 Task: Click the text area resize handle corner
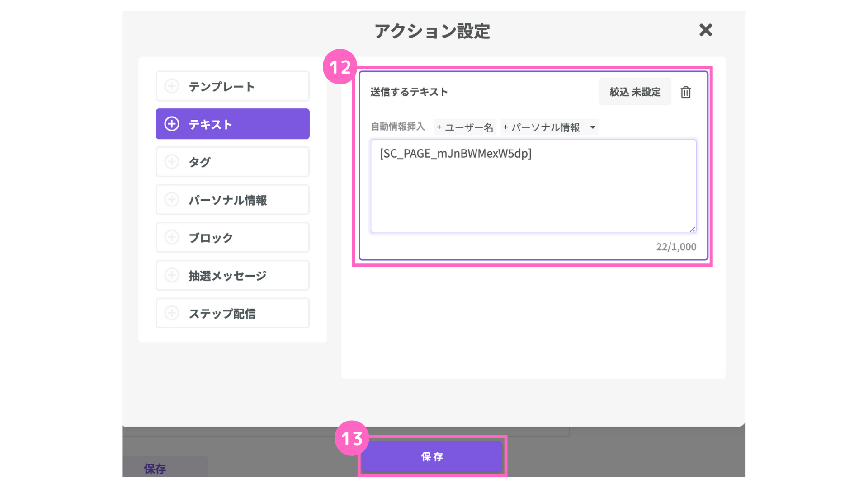tap(692, 229)
